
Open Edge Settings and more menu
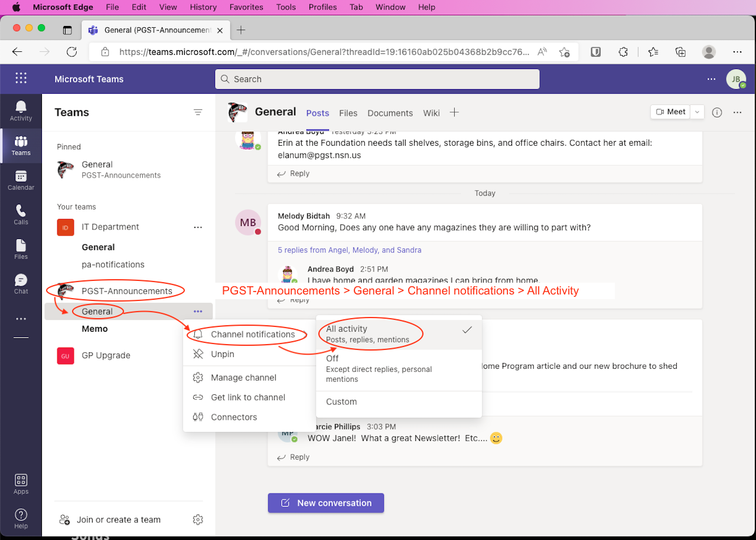coord(737,52)
